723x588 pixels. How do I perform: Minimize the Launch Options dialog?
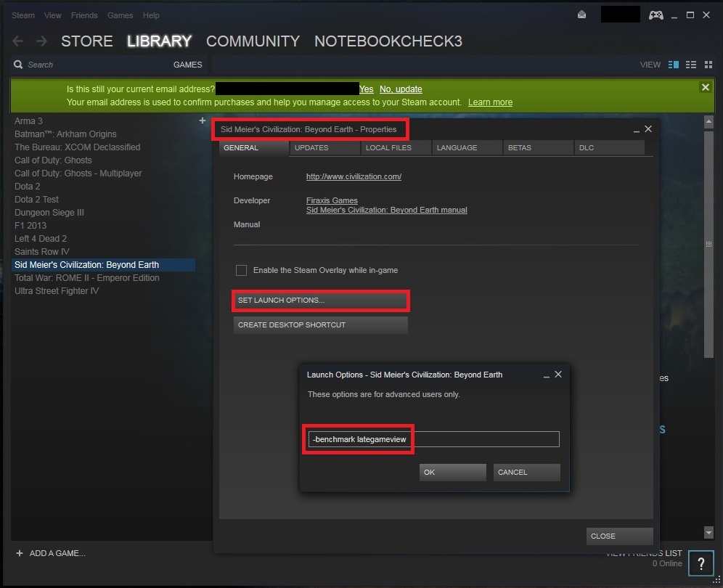(x=547, y=375)
